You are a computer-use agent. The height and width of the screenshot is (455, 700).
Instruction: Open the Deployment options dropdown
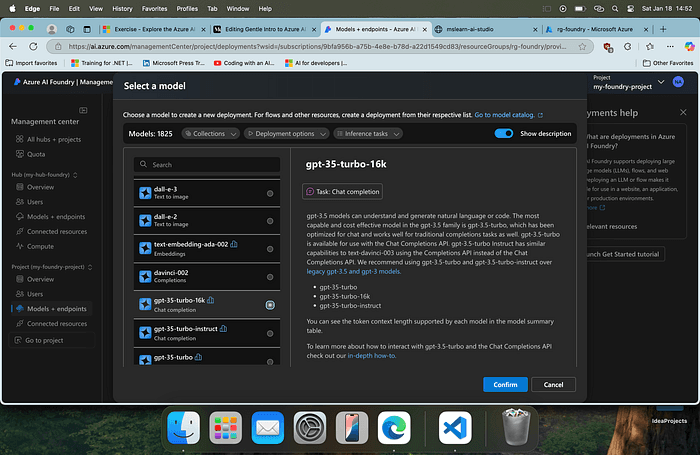click(287, 134)
